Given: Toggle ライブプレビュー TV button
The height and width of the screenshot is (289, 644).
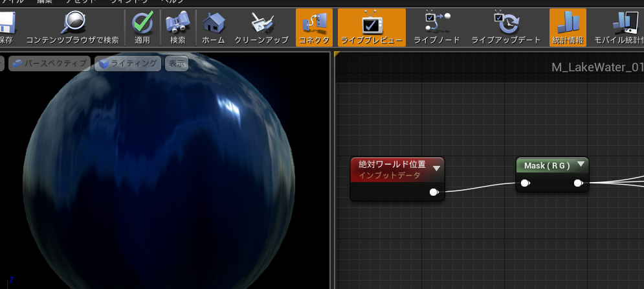Looking at the screenshot, I should [372, 27].
